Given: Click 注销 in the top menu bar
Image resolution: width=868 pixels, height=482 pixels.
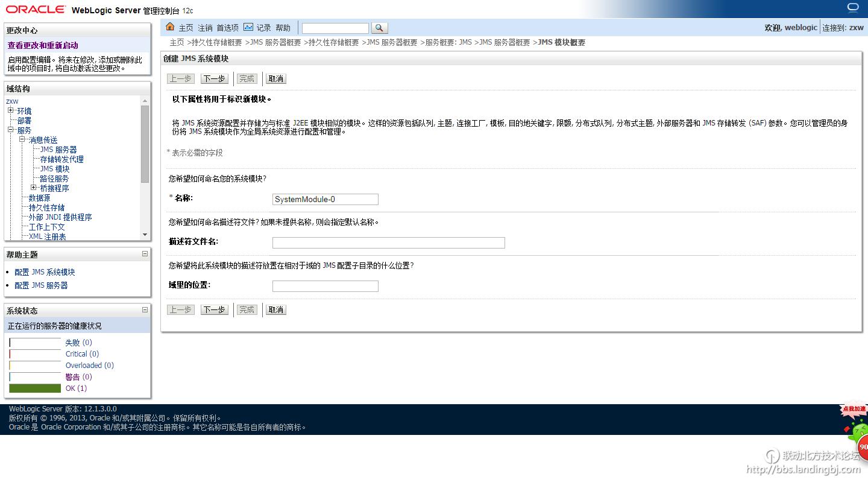Looking at the screenshot, I should (204, 27).
